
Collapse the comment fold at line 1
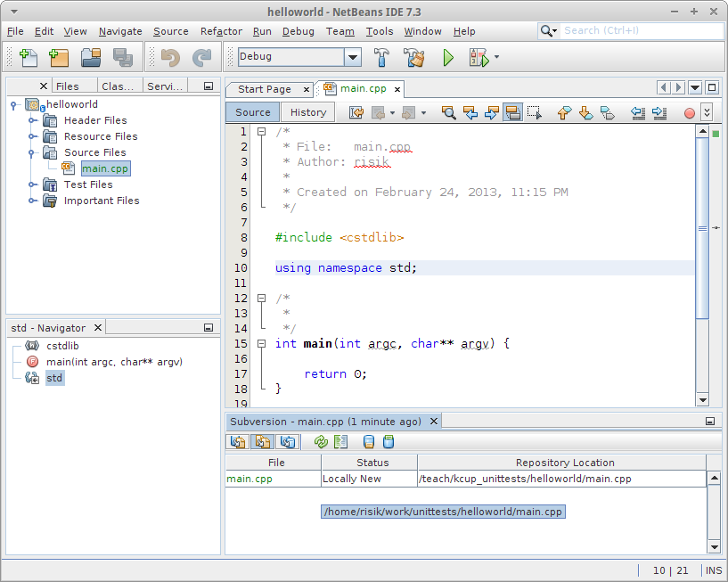point(261,132)
